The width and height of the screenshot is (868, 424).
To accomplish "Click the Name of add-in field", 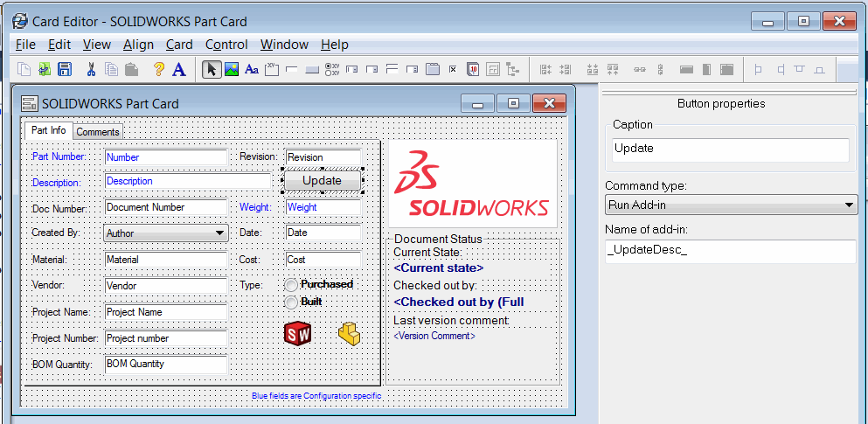I will pos(731,251).
